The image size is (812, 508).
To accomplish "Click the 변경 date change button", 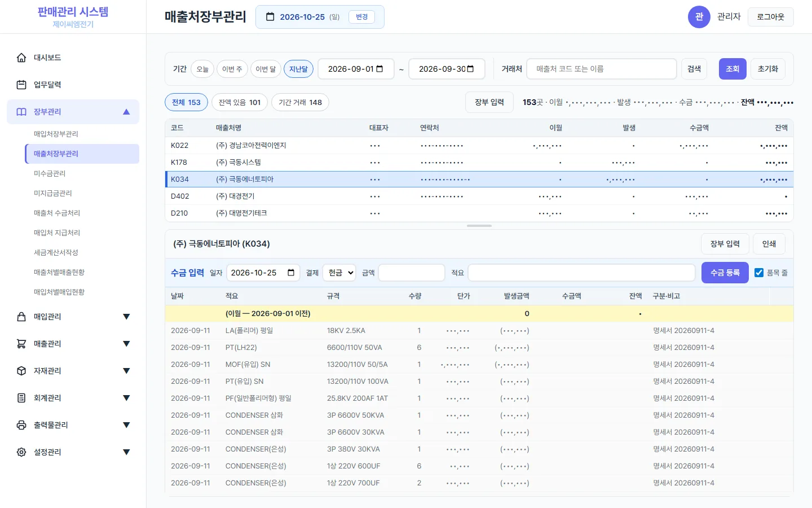I will 362,17.
